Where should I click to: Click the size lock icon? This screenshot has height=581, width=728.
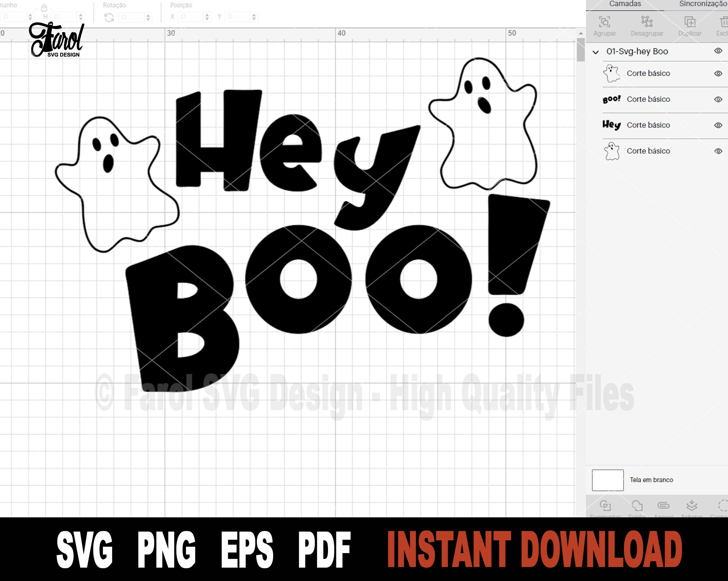pyautogui.click(x=44, y=8)
